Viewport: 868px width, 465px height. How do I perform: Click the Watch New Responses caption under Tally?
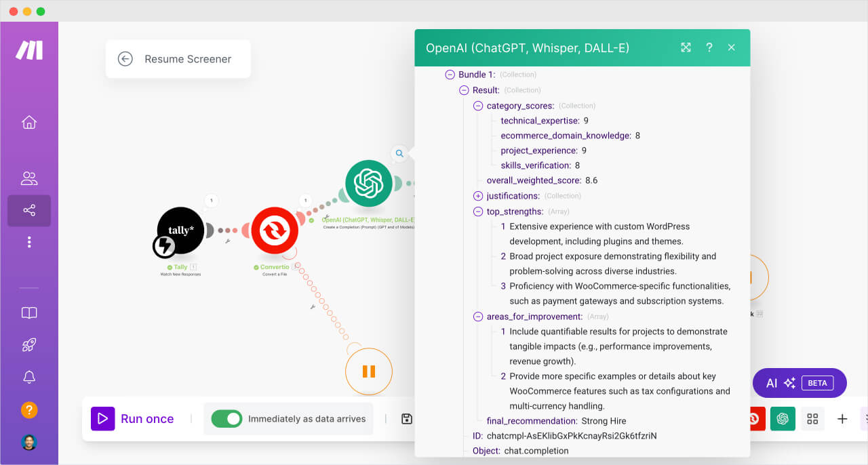180,275
